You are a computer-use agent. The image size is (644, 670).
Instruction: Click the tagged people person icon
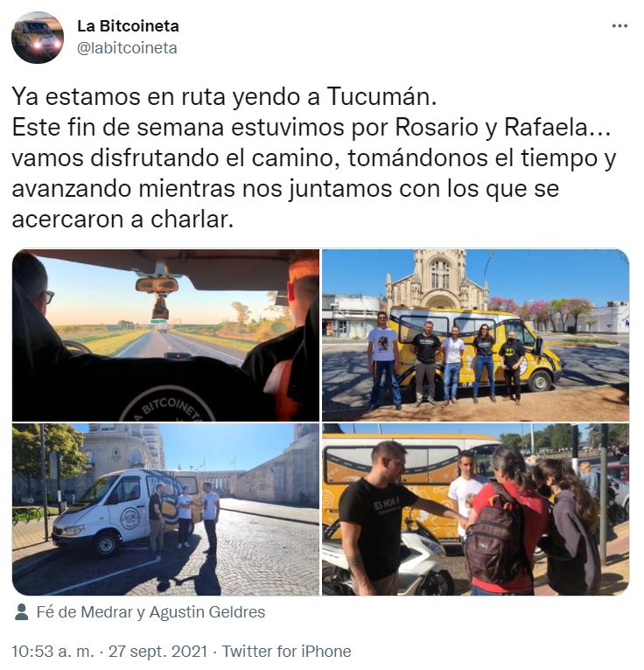[21, 612]
